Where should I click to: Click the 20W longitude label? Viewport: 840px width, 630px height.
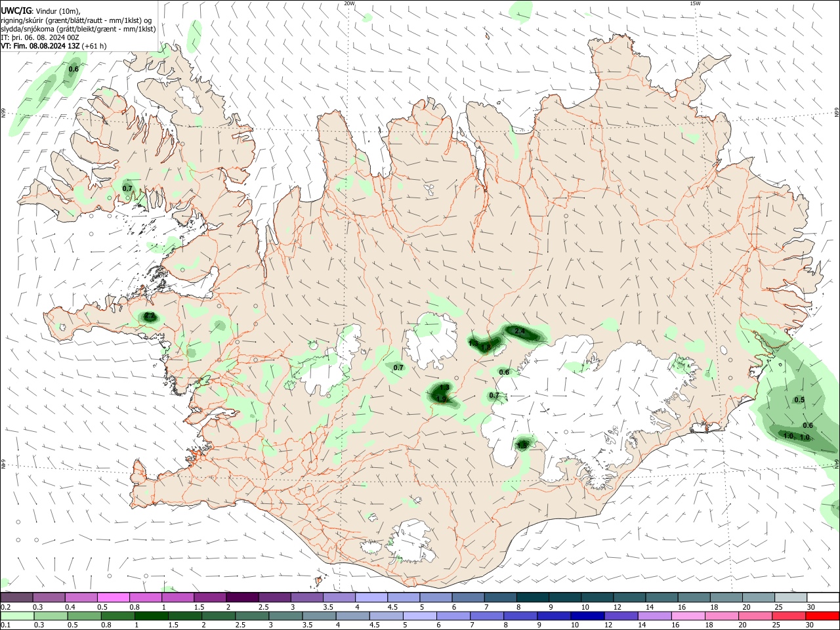tap(349, 3)
